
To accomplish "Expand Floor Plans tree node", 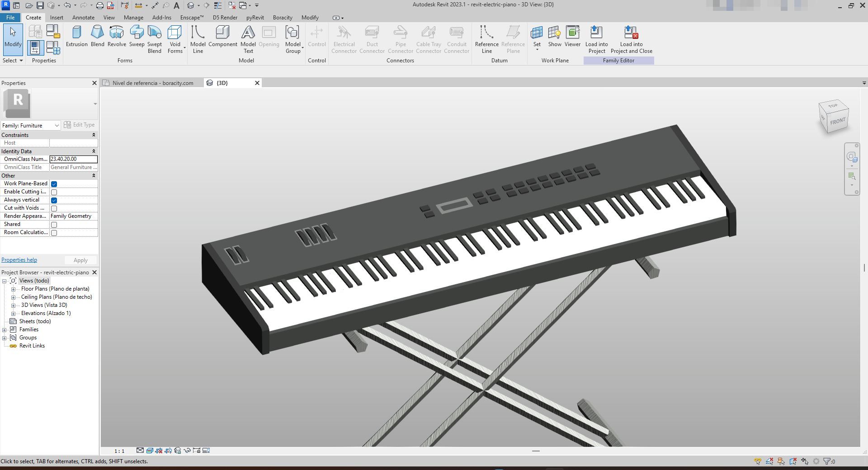I will (13, 289).
